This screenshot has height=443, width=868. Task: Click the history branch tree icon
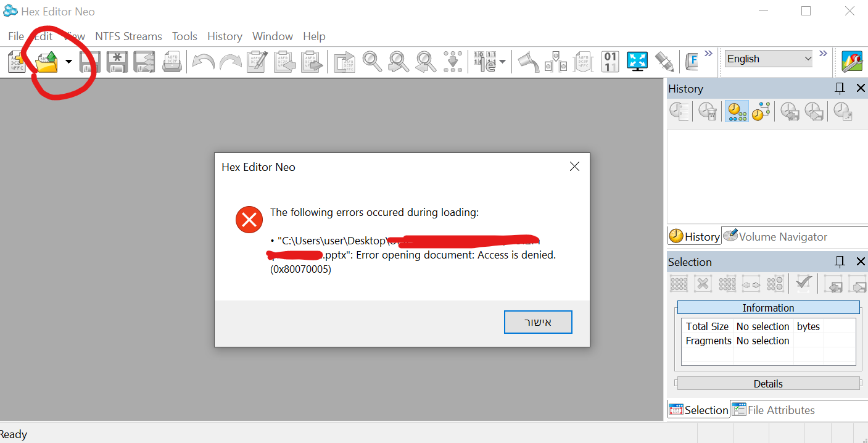coord(761,112)
